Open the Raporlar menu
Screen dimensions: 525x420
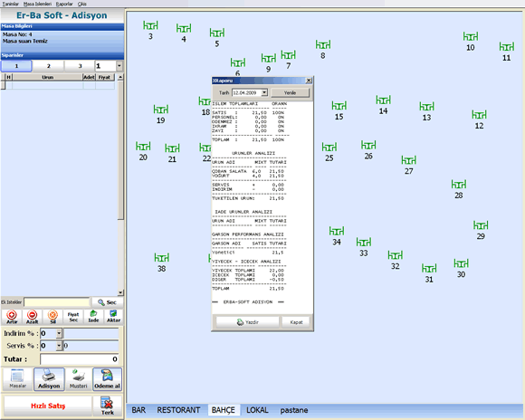[64, 4]
